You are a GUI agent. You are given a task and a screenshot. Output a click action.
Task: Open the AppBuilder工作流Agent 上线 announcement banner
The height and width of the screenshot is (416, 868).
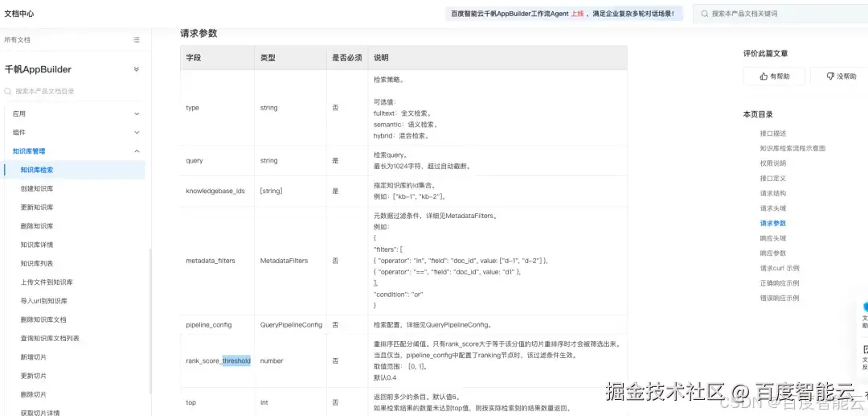coord(564,14)
